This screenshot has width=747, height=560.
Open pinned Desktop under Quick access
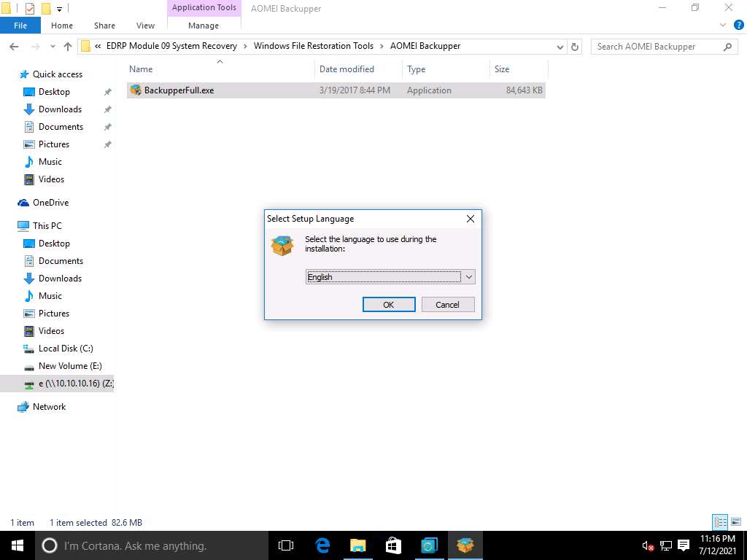coord(54,92)
